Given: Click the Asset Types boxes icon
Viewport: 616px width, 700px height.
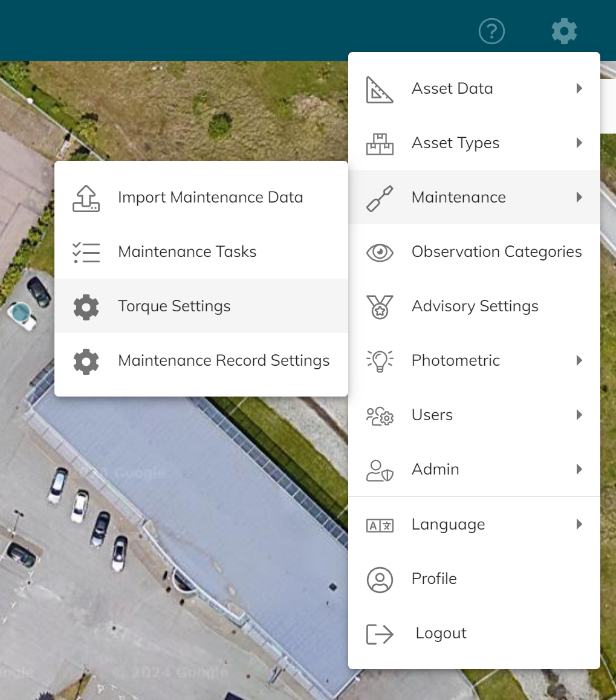Looking at the screenshot, I should tap(380, 143).
